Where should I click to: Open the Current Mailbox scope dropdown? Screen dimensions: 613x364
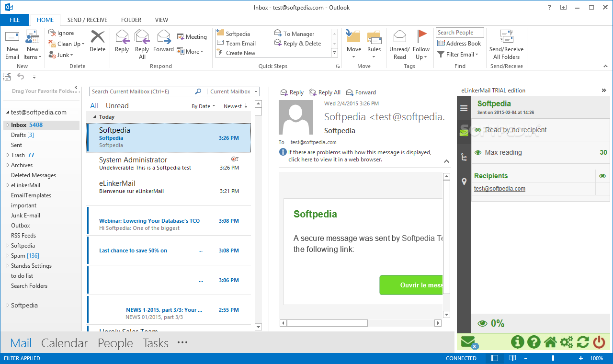coord(234,91)
